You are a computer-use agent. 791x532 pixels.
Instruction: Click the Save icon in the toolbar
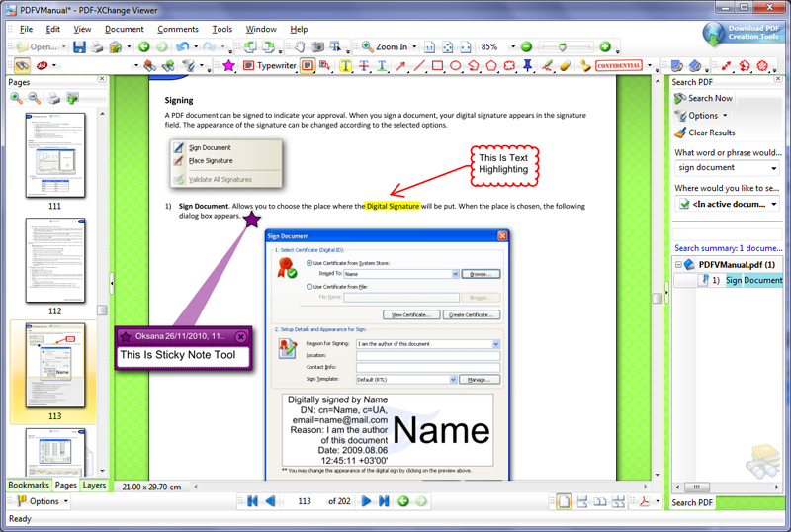[x=77, y=46]
